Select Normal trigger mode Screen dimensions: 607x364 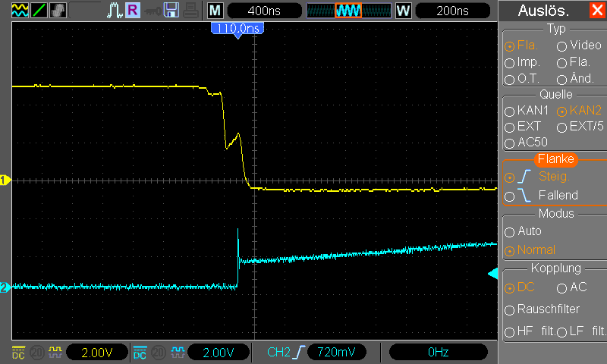pyautogui.click(x=530, y=250)
